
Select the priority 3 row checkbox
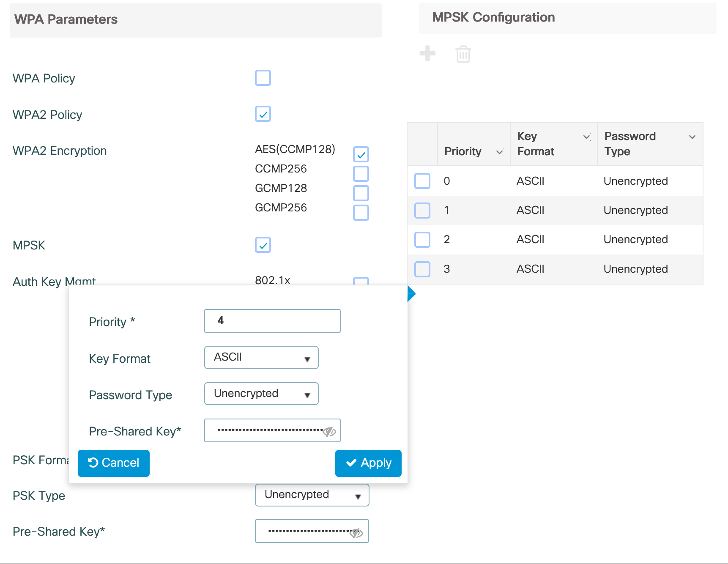coord(421,269)
